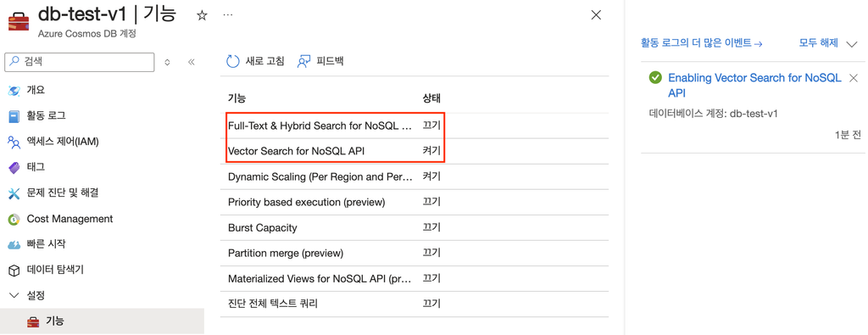The image size is (868, 335).
Task: Click 끄기 status of 진단 전체 텍스트 쿼리 row
Action: (x=431, y=304)
